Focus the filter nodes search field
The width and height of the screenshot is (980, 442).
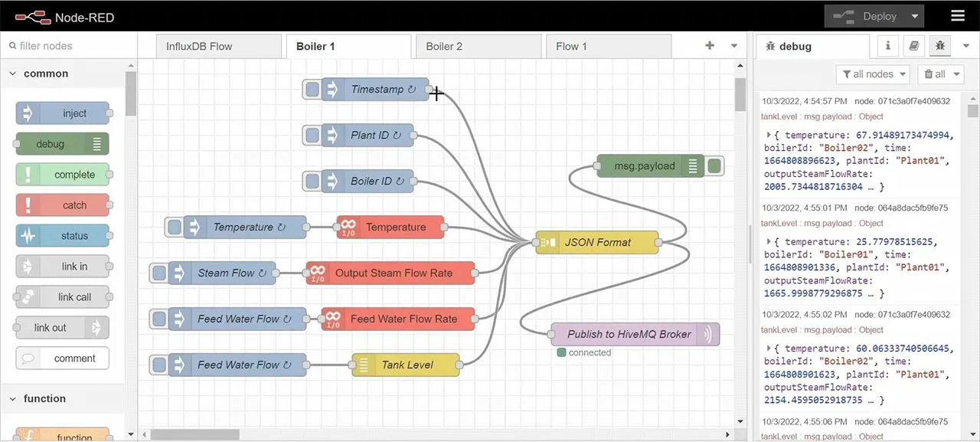pyautogui.click(x=69, y=46)
